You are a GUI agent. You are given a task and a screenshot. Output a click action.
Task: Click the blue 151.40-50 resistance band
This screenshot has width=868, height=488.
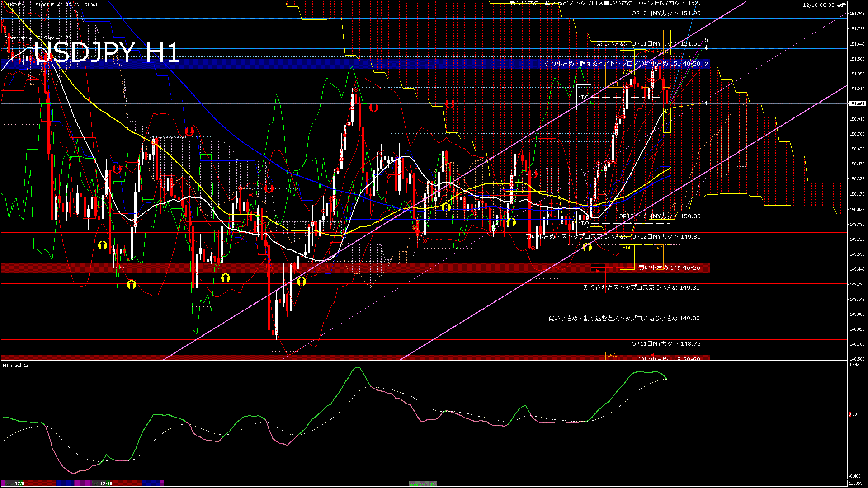pos(271,64)
